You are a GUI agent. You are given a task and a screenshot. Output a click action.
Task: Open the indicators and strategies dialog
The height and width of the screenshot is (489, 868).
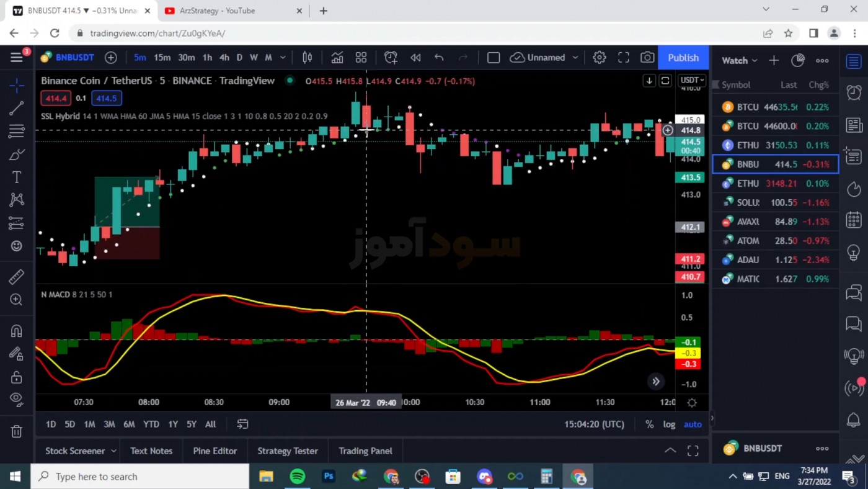click(x=337, y=58)
